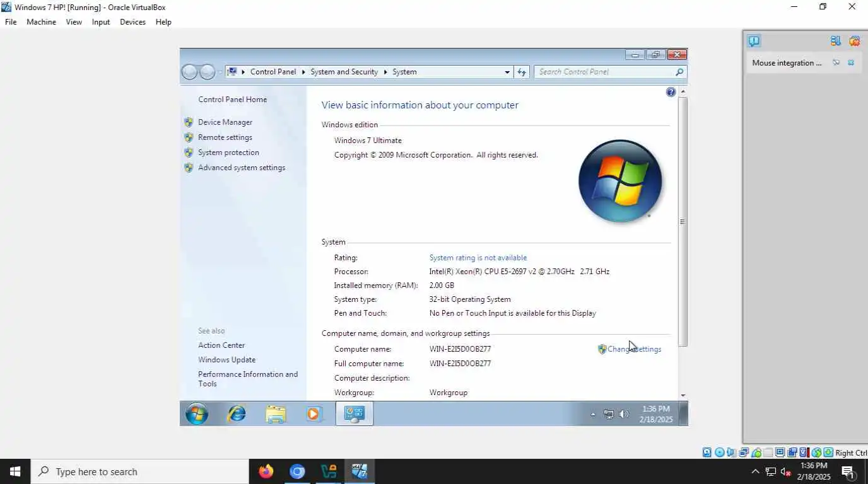Open Windows Explorer folder on guest taskbar
The height and width of the screenshot is (484, 868).
(x=276, y=414)
